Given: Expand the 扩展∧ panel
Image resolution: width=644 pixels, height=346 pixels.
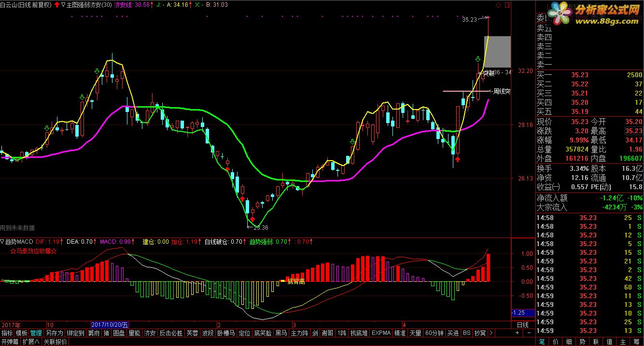Looking at the screenshot, I should 31,342.
